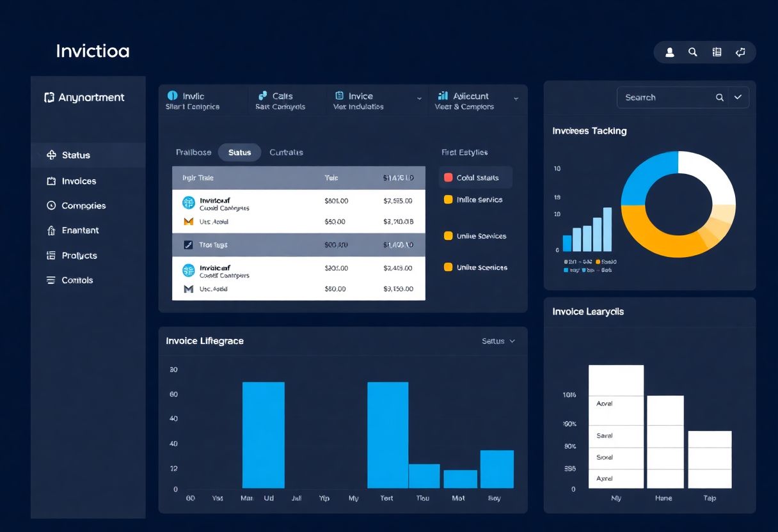Click the blue bar above Say
Viewport: 778px width, 532px height.
(496, 469)
